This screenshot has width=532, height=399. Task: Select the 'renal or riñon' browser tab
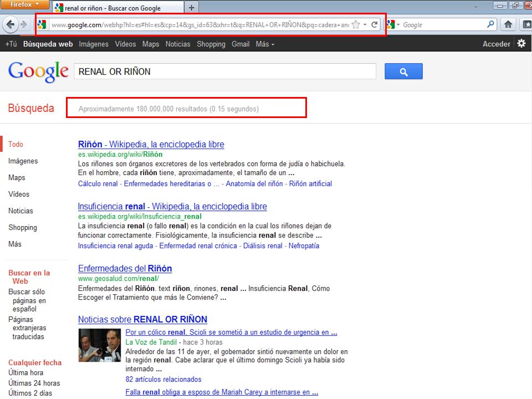118,7
